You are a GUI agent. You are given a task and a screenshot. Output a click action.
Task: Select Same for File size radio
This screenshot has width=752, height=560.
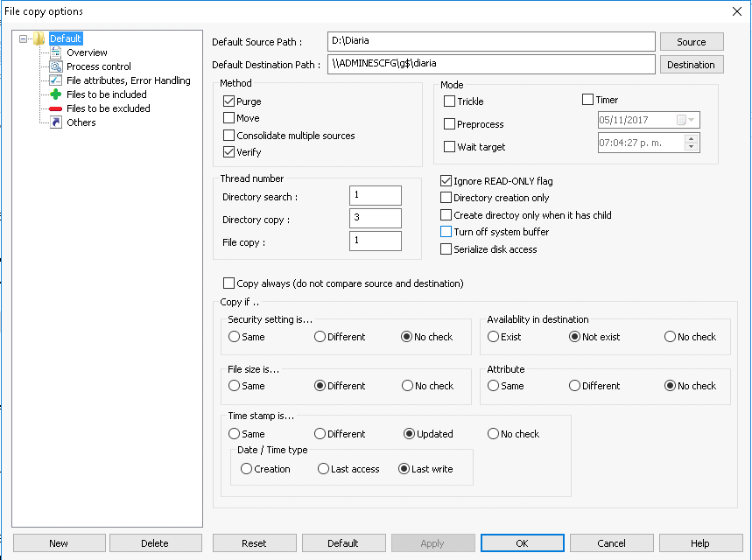[x=234, y=386]
